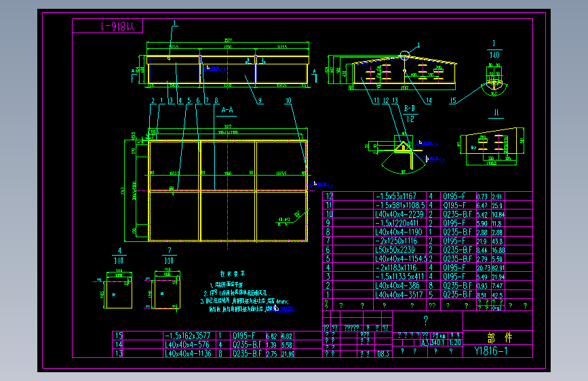Select the "20.73" unit weight value

[x=484, y=268]
